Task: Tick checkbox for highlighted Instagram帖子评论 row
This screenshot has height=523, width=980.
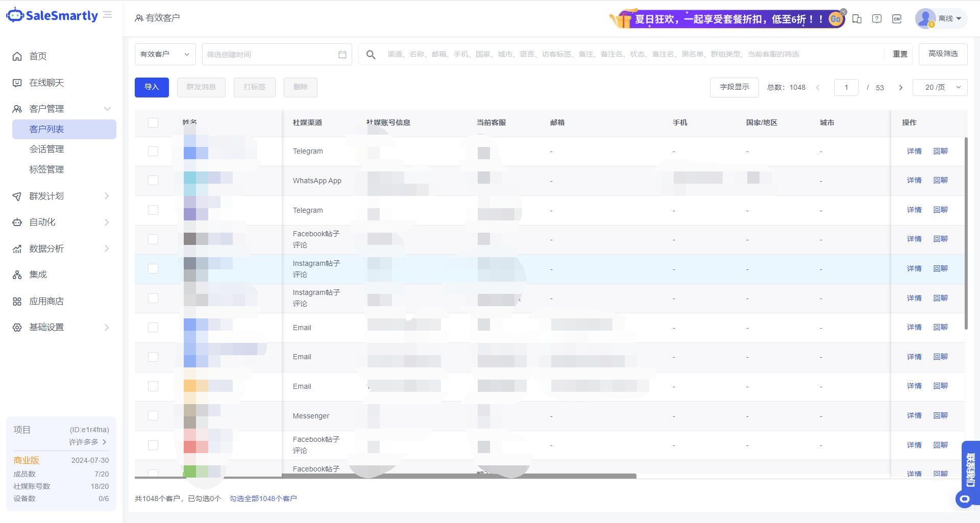Action: tap(153, 268)
